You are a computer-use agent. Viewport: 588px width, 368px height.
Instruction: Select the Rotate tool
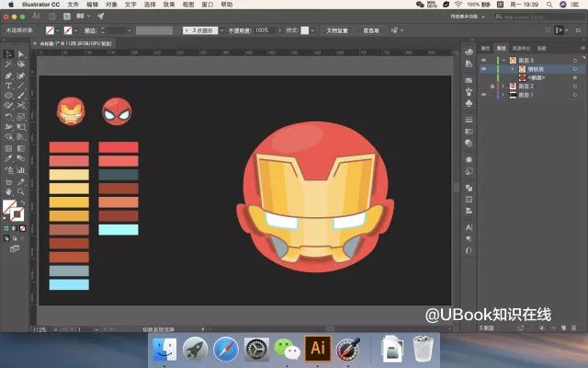coord(8,117)
